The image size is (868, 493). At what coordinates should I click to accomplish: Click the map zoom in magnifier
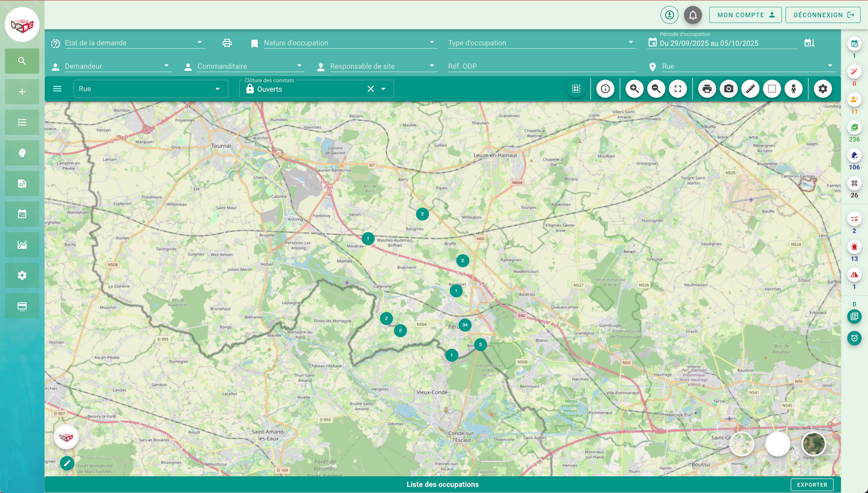point(634,89)
